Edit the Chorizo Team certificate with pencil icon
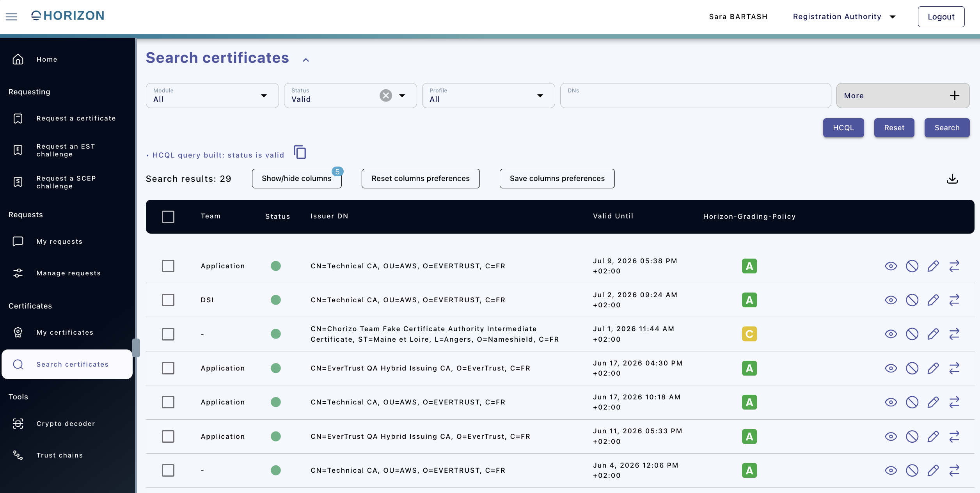Viewport: 980px width, 493px height. click(x=933, y=334)
